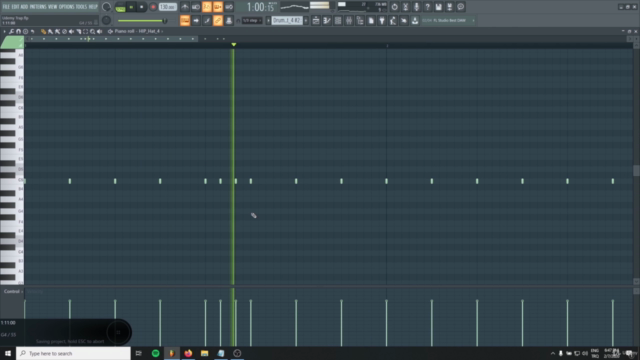Open Spotify from the taskbar
This screenshot has width=640, height=360.
(156, 353)
